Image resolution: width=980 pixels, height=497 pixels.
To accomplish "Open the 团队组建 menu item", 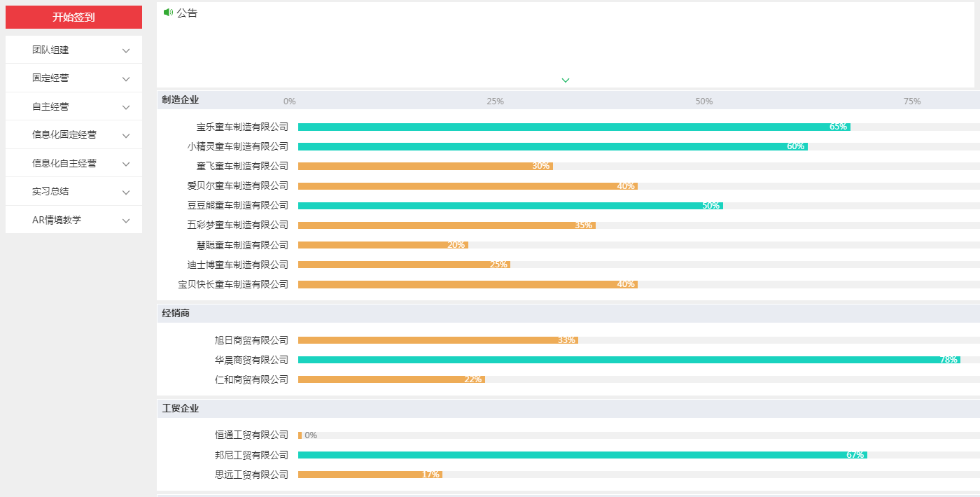I will click(x=73, y=50).
